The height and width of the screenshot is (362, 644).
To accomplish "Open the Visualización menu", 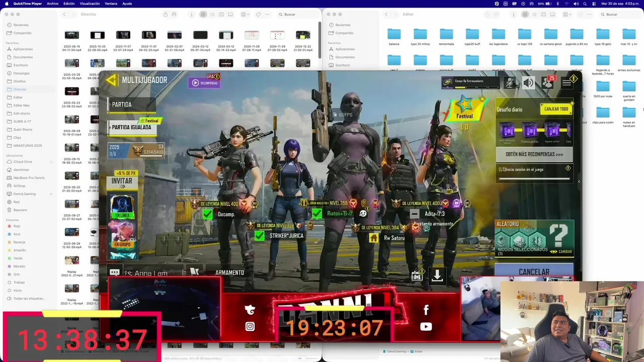I will [x=90, y=4].
